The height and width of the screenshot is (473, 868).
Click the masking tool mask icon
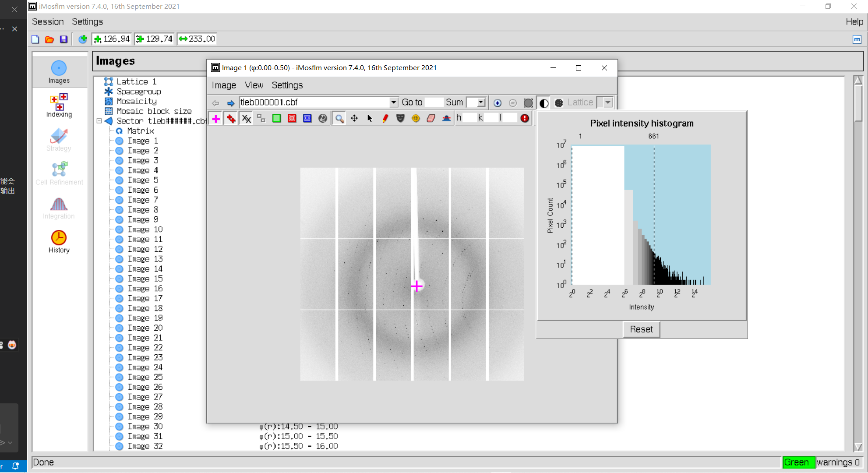[400, 118]
